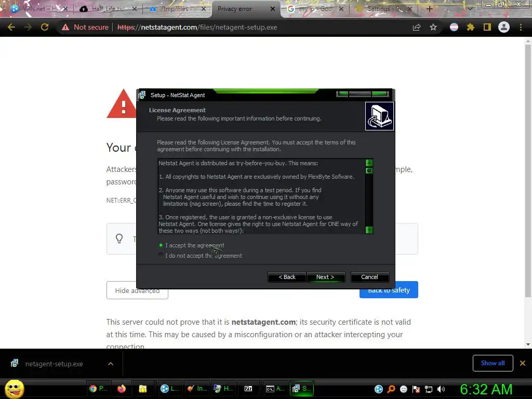Screen dimensions: 532x399
Task: Close the Privacy error tab
Action: 272,9
